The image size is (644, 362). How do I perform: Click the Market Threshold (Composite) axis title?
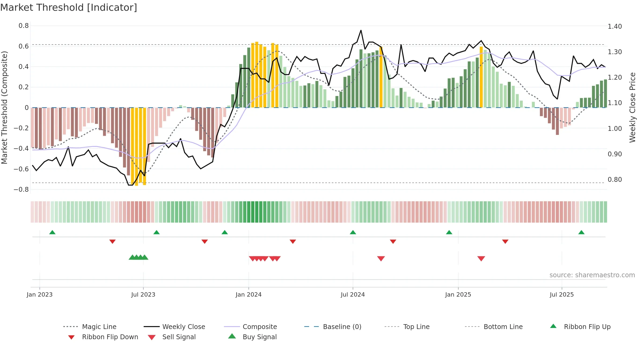point(4,107)
